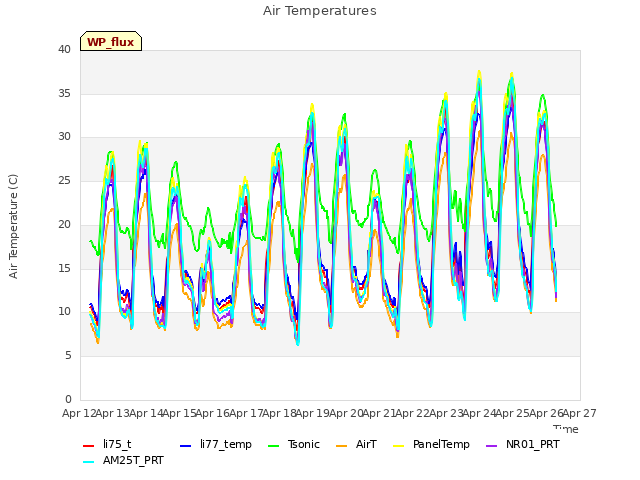The image size is (640, 480).
Task: Click the Apr 12 x-axis tick label
Action: (x=79, y=413)
